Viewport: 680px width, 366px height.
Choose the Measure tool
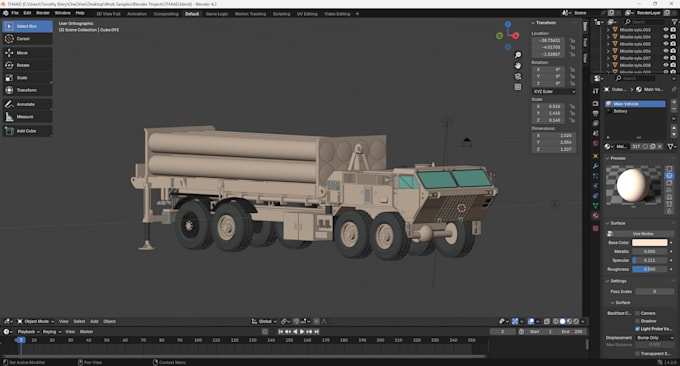click(x=27, y=117)
